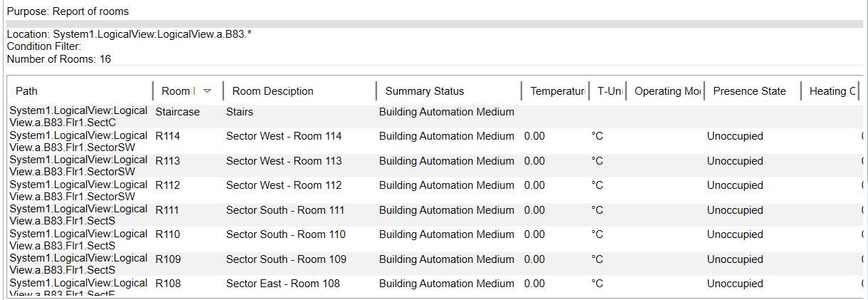This screenshot has height=300, width=868.
Task: Select the Staircase room row
Action: pyautogui.click(x=178, y=112)
